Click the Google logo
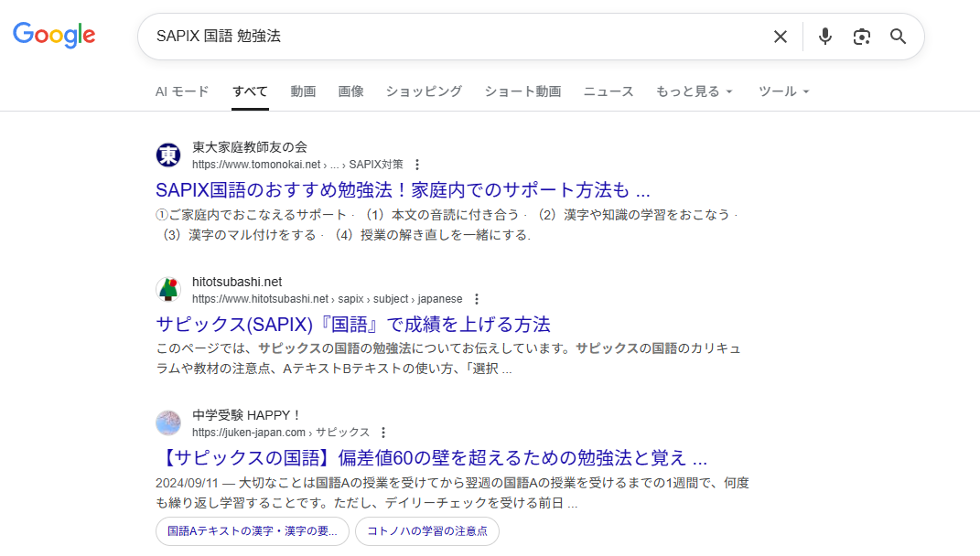The width and height of the screenshot is (980, 556). pyautogui.click(x=54, y=36)
